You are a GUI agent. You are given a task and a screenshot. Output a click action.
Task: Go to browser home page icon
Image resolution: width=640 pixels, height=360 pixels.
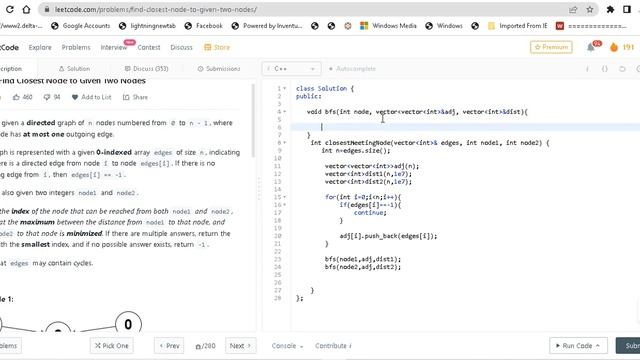click(26, 9)
